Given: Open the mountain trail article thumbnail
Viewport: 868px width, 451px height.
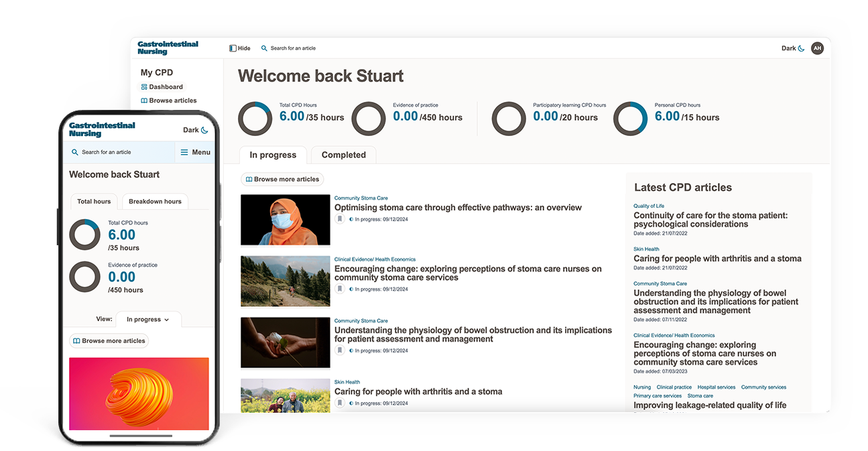Looking at the screenshot, I should tap(286, 281).
